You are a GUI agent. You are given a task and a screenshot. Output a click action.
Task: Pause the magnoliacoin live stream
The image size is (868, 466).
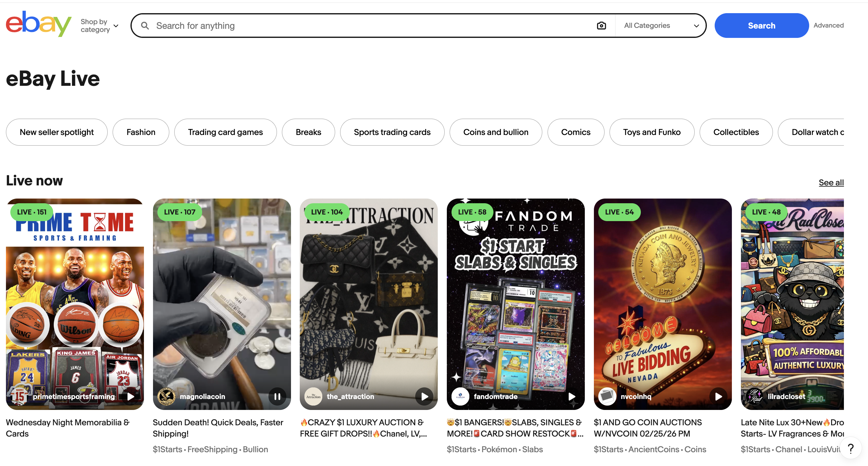click(277, 396)
